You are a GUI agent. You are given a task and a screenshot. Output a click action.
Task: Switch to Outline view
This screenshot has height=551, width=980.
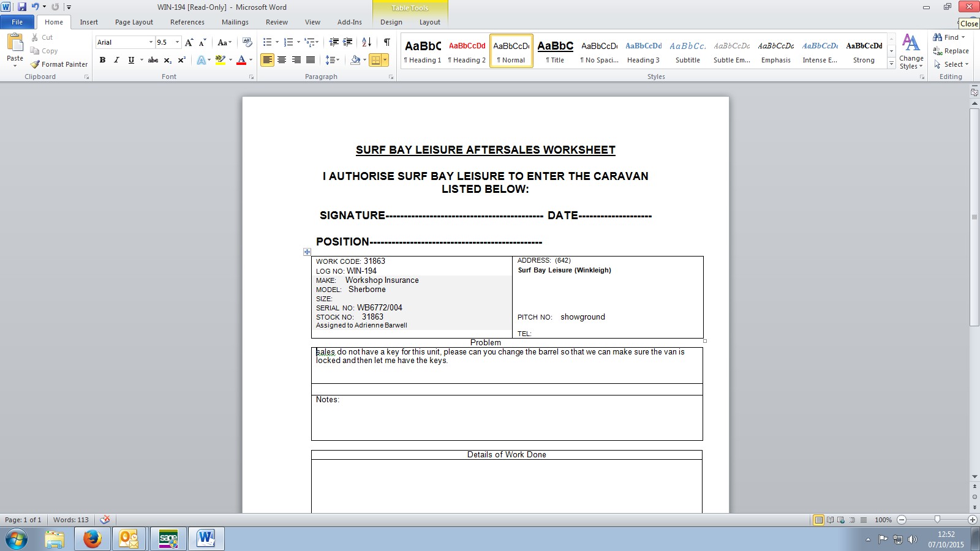[x=852, y=520]
